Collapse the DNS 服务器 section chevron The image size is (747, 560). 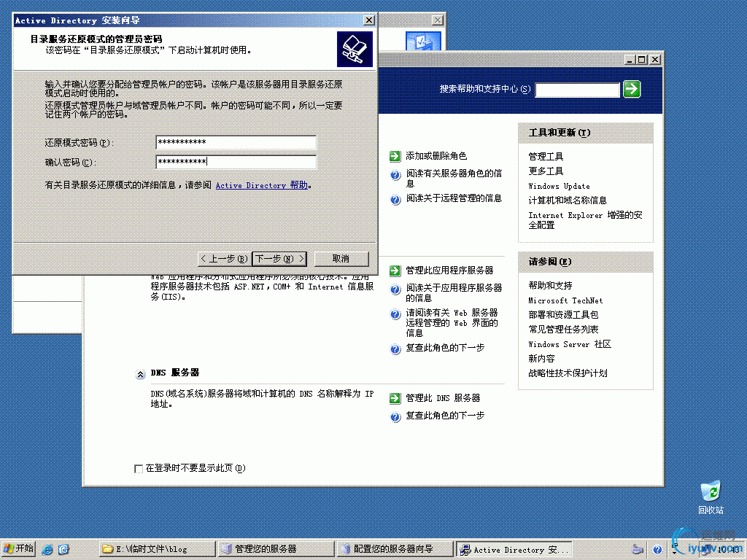pyautogui.click(x=140, y=374)
